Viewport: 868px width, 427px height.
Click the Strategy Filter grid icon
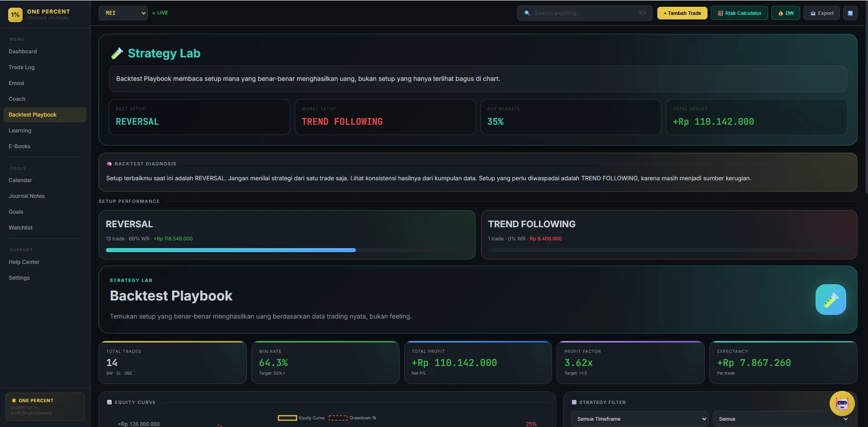pos(574,402)
